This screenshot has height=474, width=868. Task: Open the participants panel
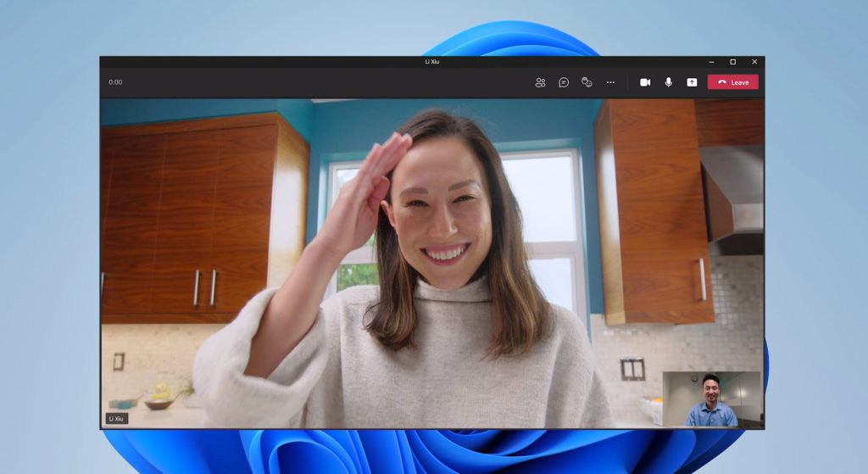pos(540,82)
